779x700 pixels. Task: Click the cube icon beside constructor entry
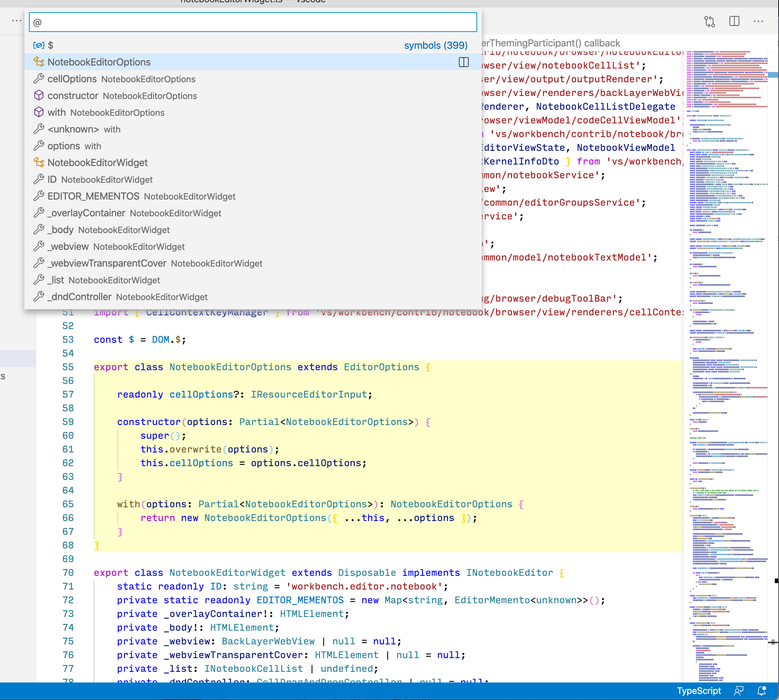39,96
